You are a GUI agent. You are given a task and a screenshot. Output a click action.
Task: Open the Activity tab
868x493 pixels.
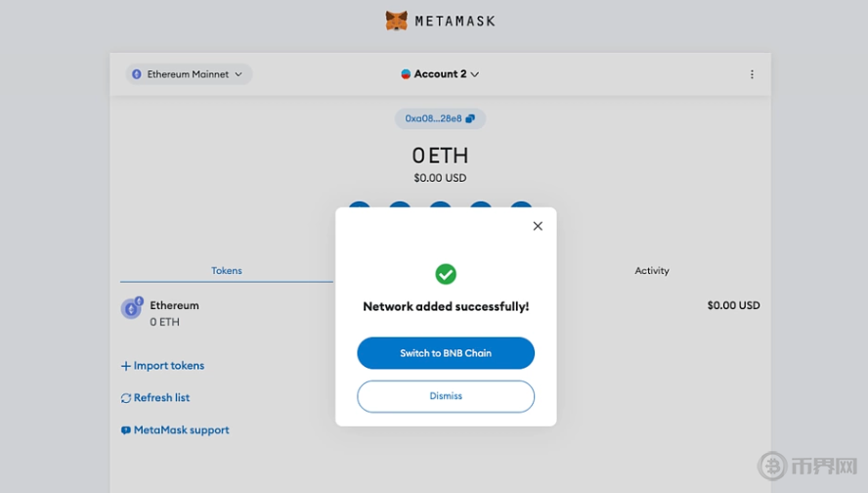(652, 271)
